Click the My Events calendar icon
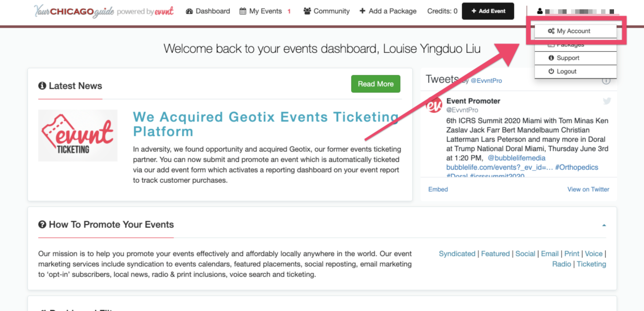 click(243, 11)
